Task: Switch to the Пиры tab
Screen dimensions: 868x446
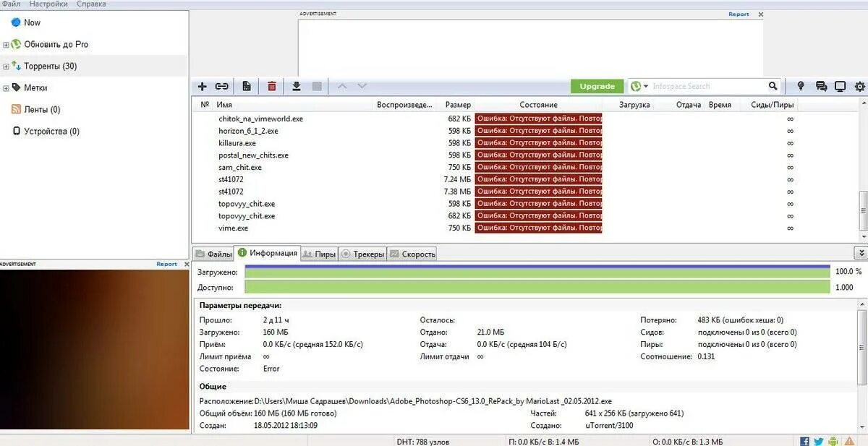Action: (319, 254)
